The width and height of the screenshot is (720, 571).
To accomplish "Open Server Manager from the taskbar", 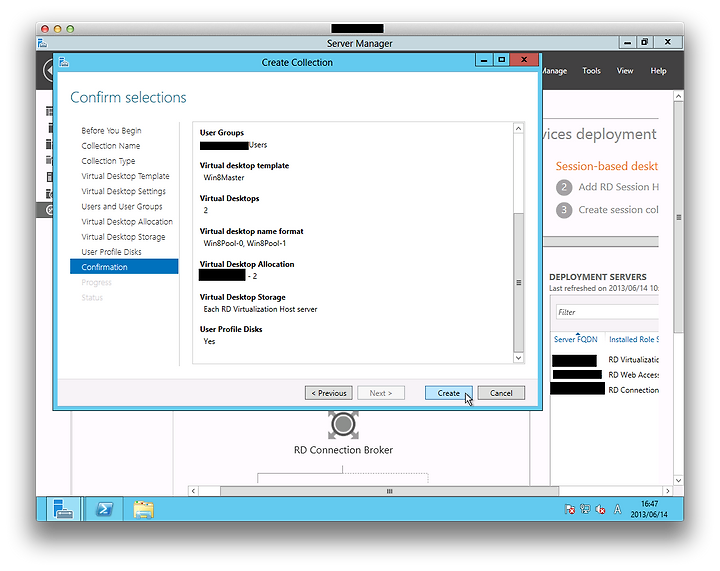I will coord(63,509).
